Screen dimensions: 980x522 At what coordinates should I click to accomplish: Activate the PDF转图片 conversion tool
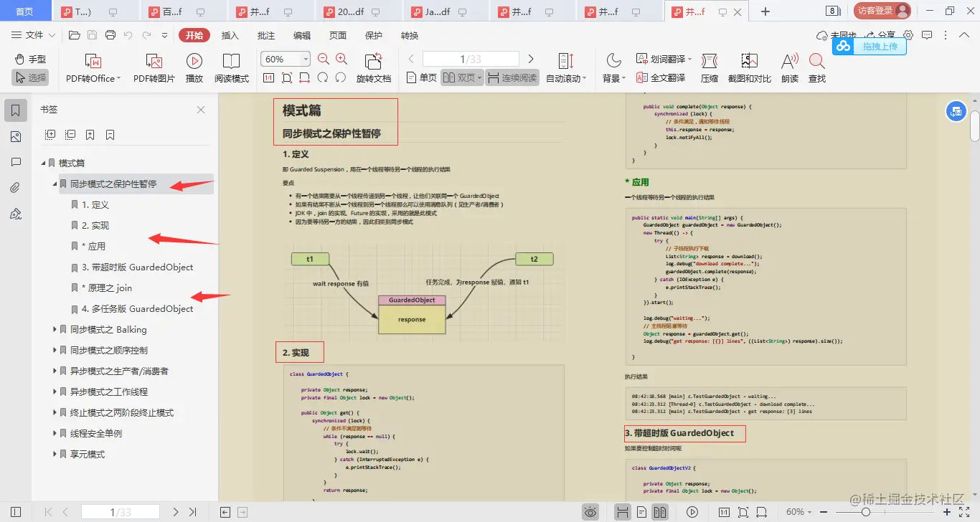(154, 67)
